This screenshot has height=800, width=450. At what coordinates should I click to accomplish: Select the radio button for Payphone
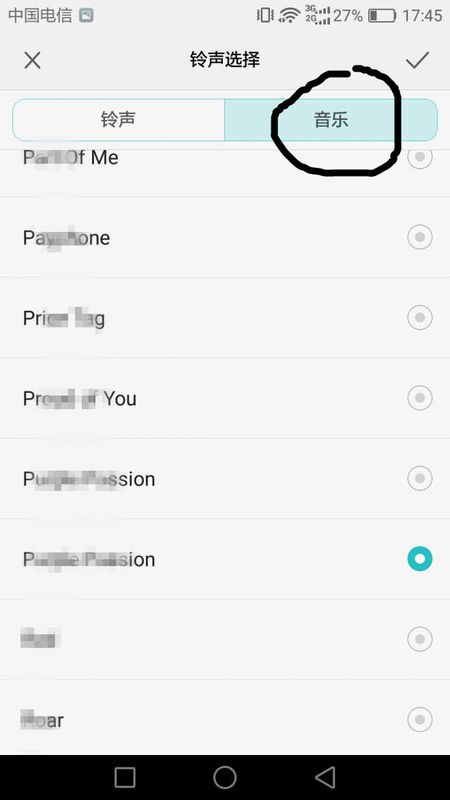(x=420, y=237)
